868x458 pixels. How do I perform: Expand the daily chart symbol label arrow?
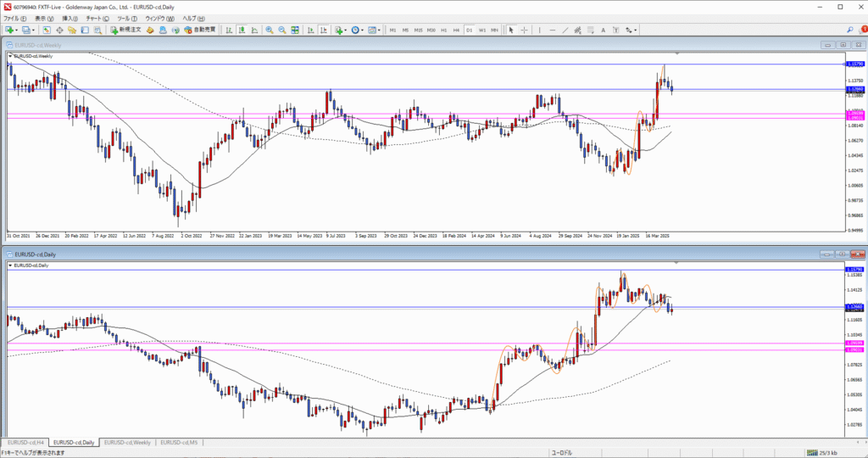pos(10,265)
